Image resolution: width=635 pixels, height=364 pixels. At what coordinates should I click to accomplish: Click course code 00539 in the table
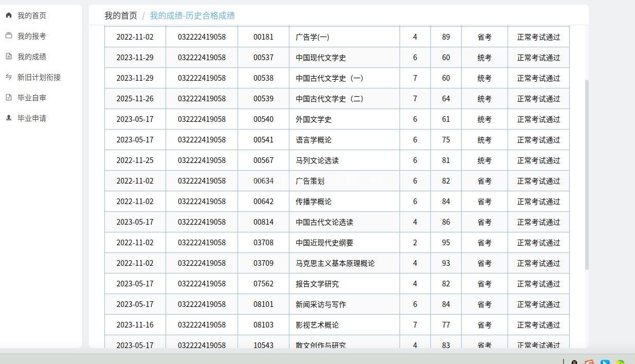263,99
